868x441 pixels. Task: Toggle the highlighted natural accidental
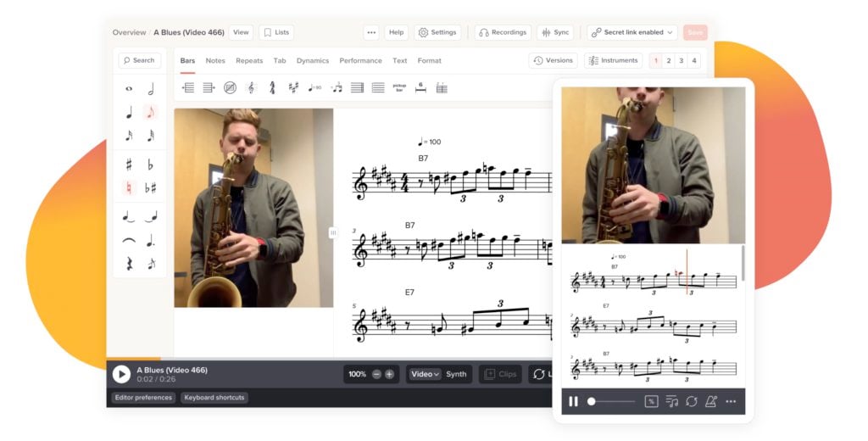(x=129, y=187)
